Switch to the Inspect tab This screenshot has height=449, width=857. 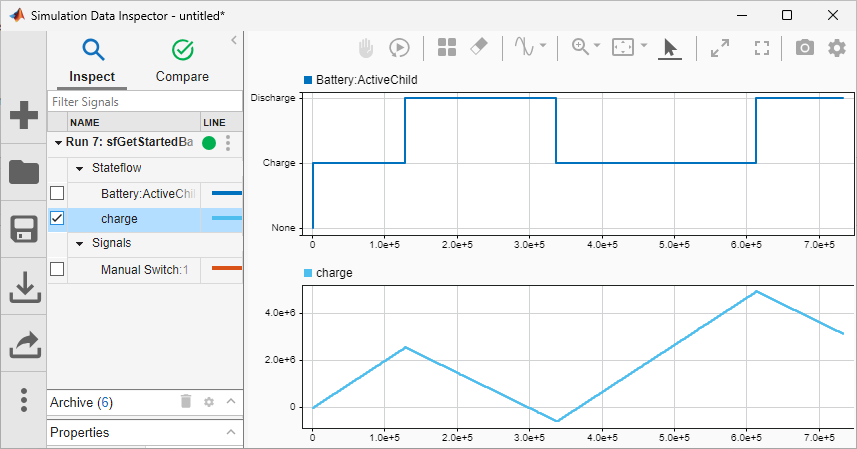(92, 60)
